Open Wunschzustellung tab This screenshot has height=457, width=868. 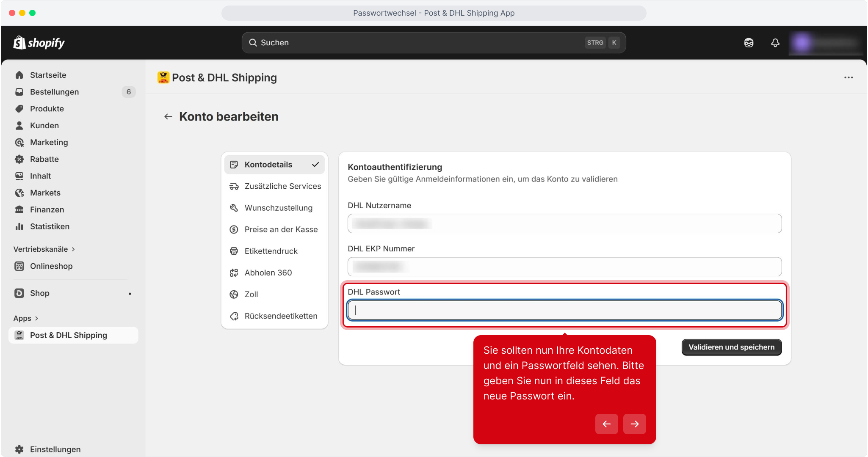[x=274, y=208]
